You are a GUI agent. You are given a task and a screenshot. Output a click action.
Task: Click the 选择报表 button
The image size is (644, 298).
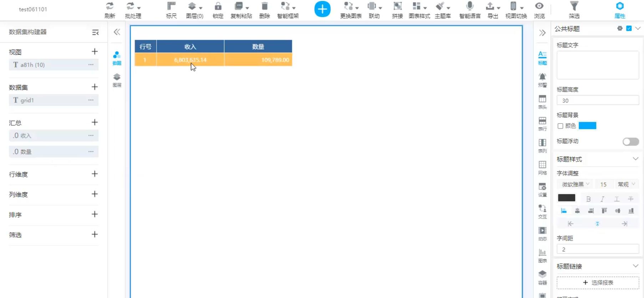coord(598,282)
